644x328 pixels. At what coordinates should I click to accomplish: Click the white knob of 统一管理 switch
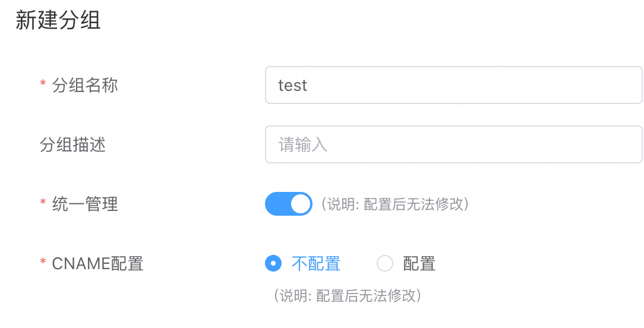pyautogui.click(x=301, y=204)
